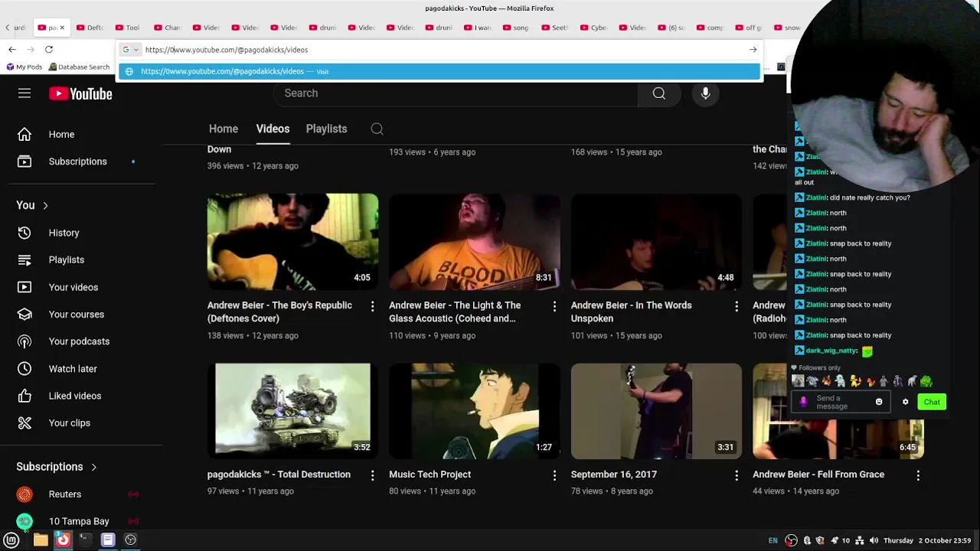980x551 pixels.
Task: Select the white dog face chat emote
Action: point(798,381)
